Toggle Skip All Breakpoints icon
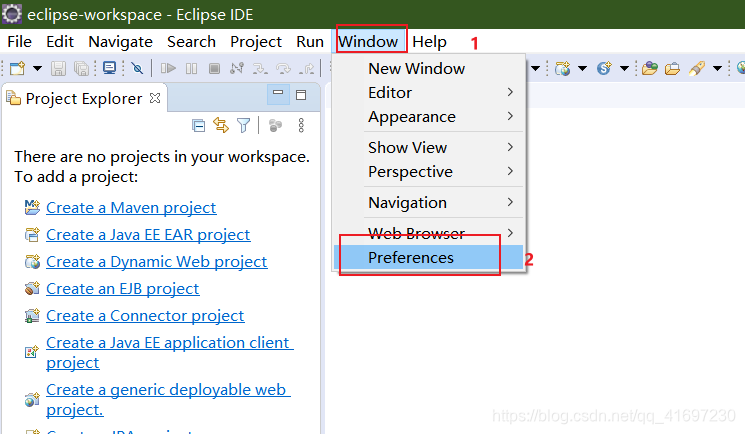 tap(137, 68)
